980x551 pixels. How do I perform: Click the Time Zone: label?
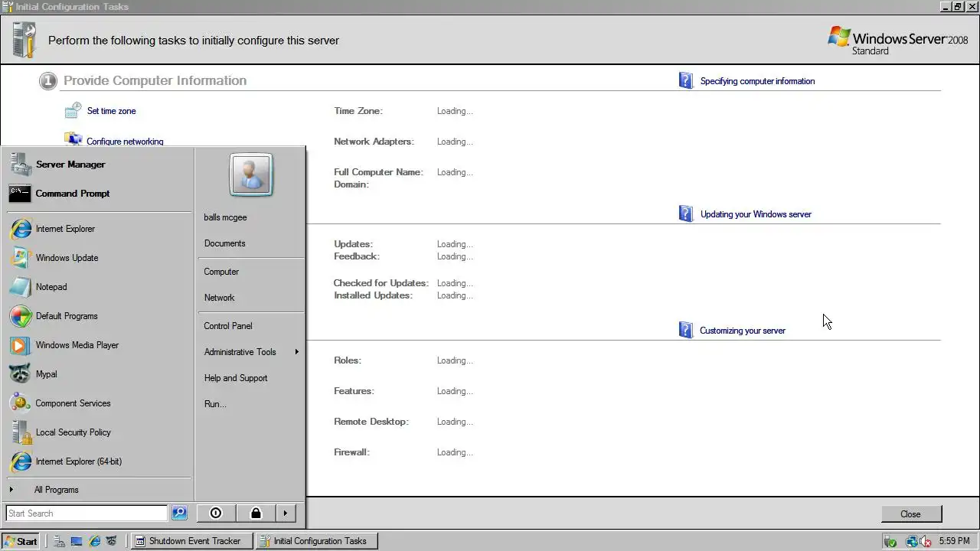(358, 111)
